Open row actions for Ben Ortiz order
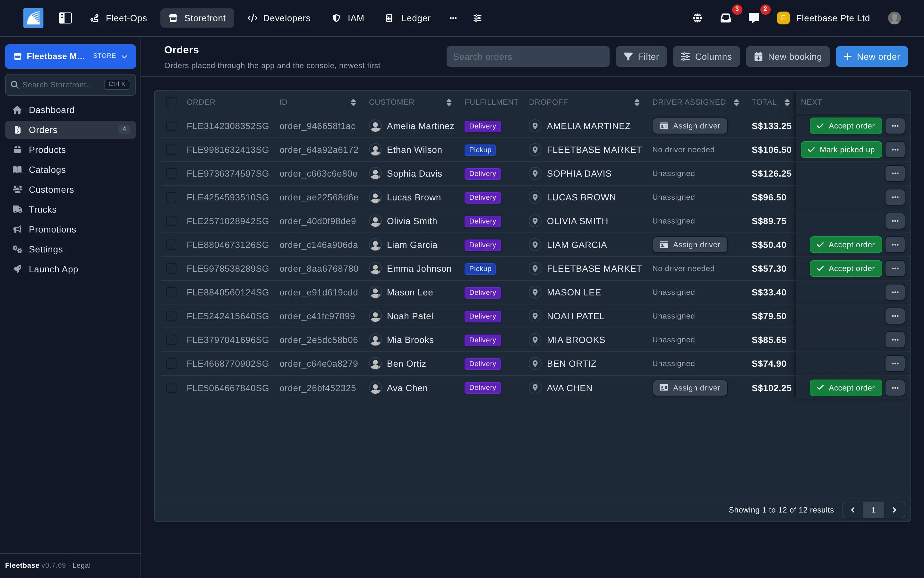This screenshot has height=578, width=924. 895,363
